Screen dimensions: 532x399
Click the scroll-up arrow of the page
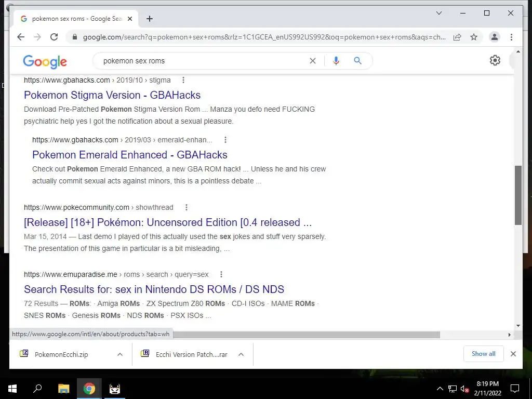pos(518,51)
